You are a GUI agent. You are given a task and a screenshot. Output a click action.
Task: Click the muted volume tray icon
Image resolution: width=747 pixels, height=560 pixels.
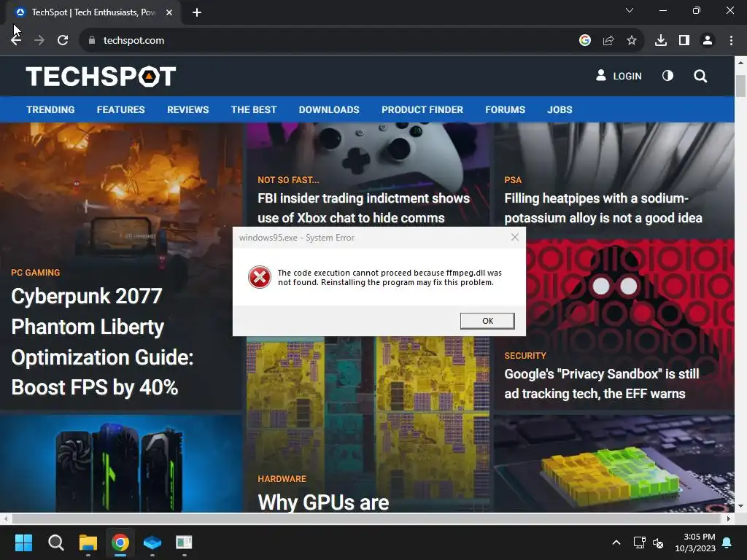point(658,542)
